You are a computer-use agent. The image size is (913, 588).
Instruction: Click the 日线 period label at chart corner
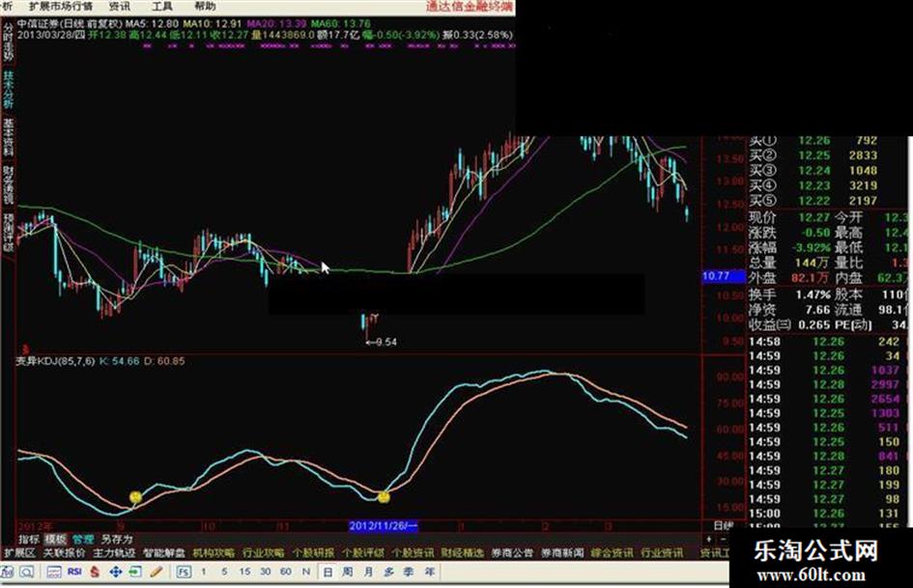[x=724, y=525]
